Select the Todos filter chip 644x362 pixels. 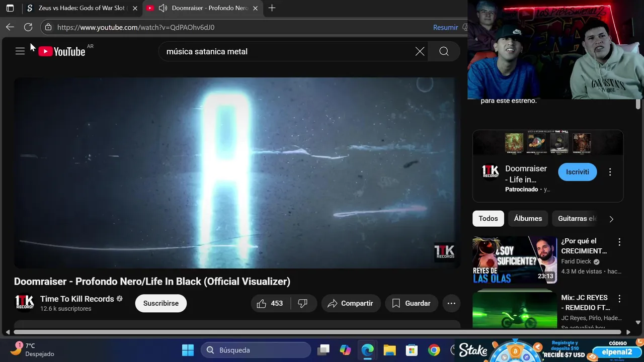[488, 219]
